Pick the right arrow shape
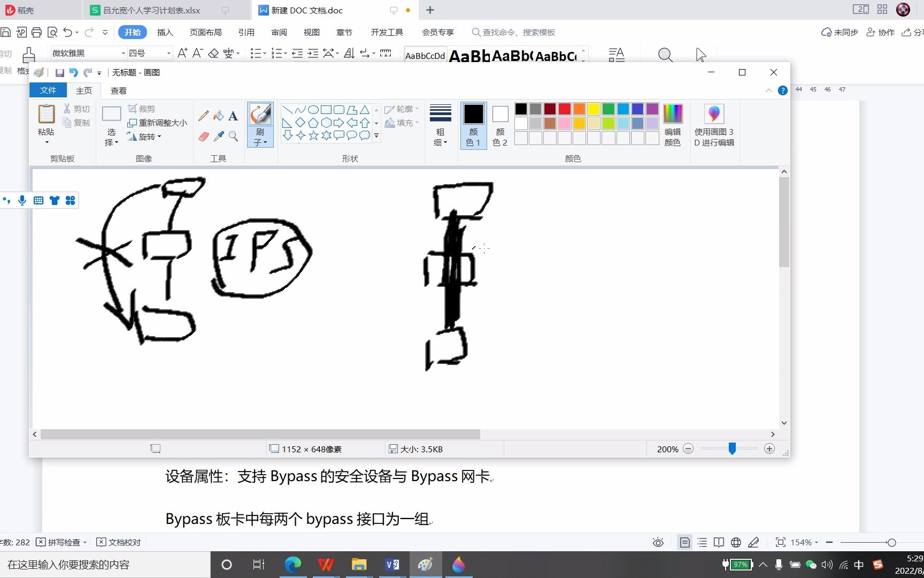The height and width of the screenshot is (578, 924). click(339, 123)
